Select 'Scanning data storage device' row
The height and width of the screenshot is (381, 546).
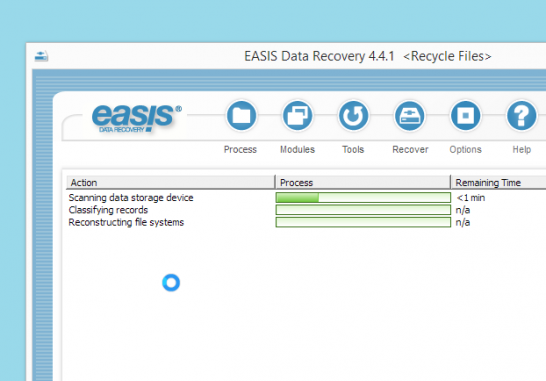click(131, 198)
